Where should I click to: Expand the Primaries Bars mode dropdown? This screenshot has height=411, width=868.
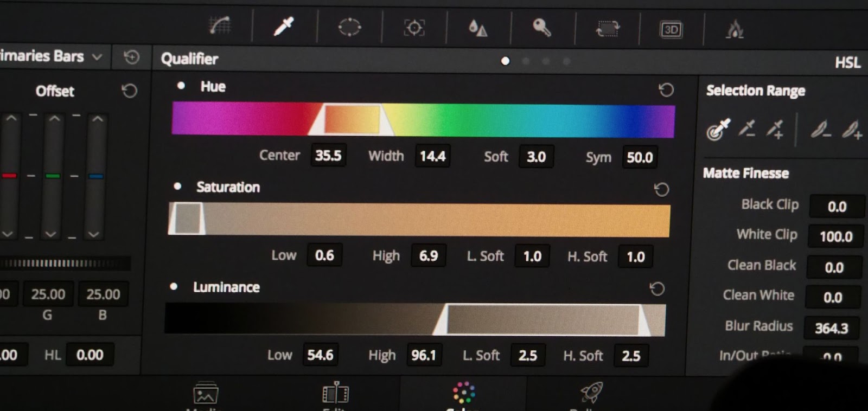click(97, 57)
